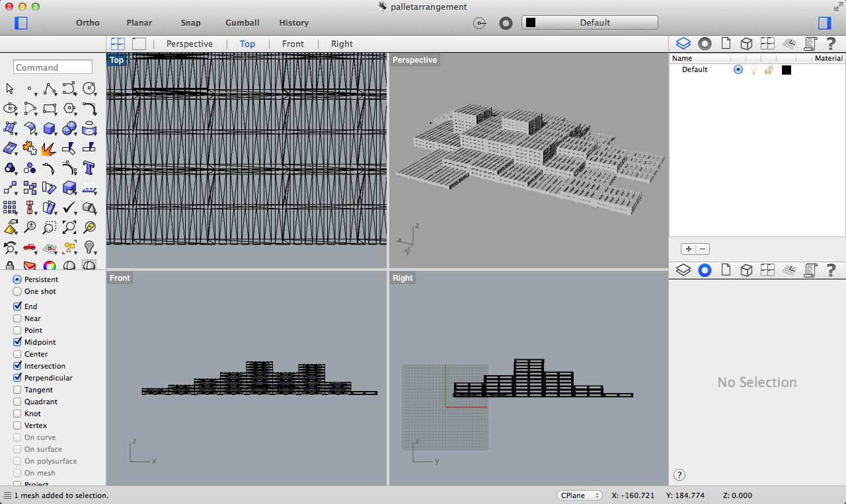
Task: Toggle grid Snap in toolbar
Action: pyautogui.click(x=190, y=22)
